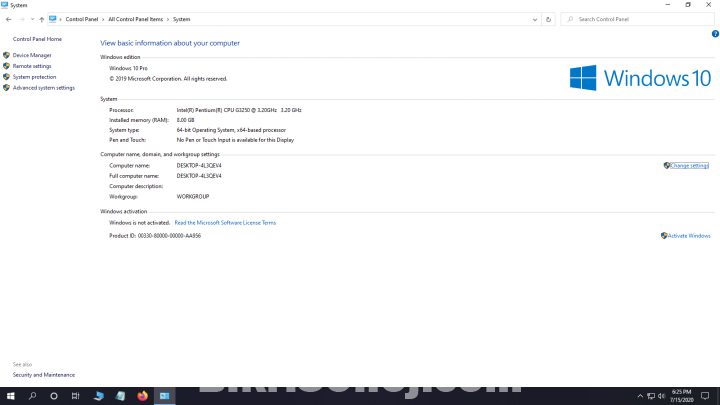Click the Back navigation arrow
The width and height of the screenshot is (720, 405).
click(9, 19)
